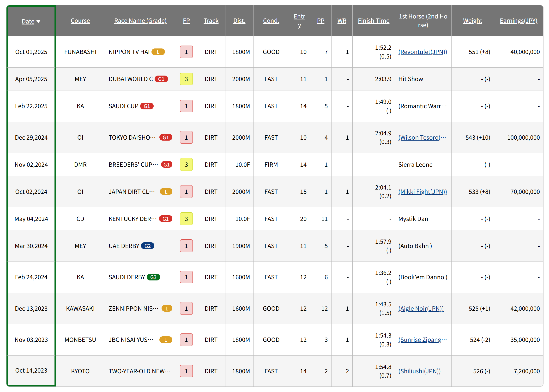
Task: Sort by Course column header
Action: tap(80, 21)
